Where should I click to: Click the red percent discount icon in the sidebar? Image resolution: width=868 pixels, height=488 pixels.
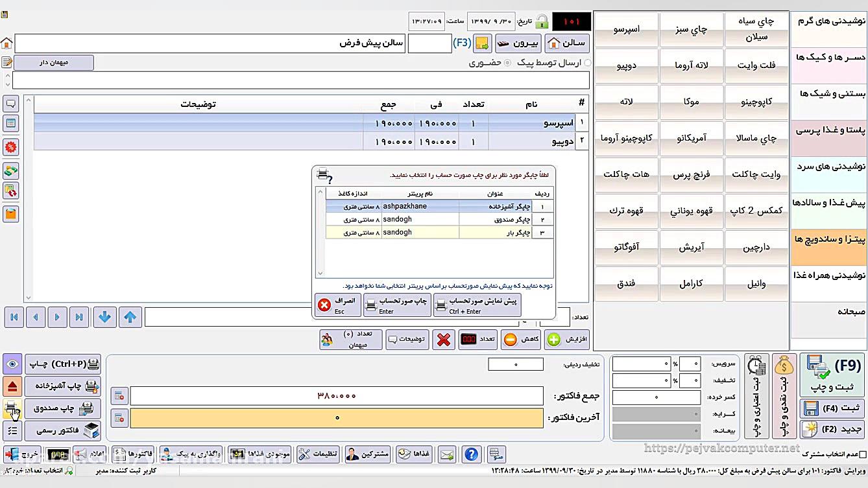11,147
